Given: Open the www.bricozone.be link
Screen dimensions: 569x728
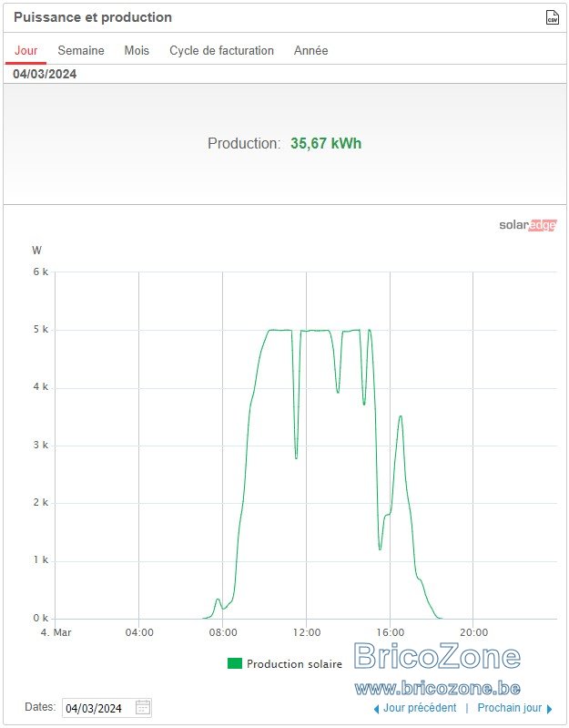Looking at the screenshot, I should (x=437, y=688).
